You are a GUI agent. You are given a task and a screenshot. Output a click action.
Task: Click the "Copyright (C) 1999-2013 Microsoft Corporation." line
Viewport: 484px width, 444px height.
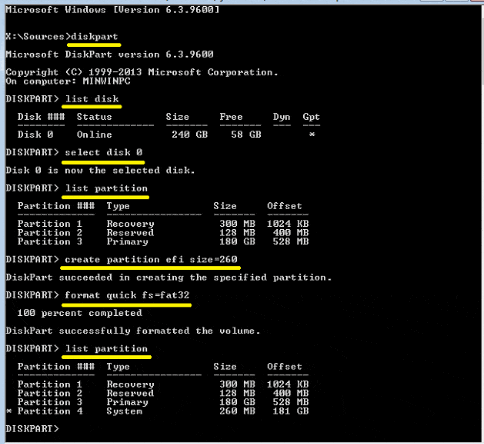142,72
